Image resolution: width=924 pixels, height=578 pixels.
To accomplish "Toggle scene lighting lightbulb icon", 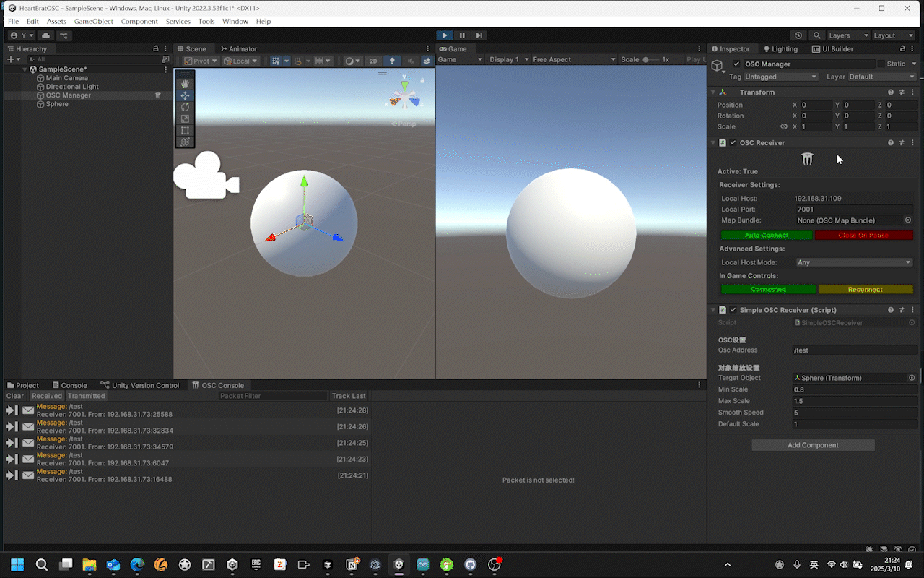I will 392,61.
